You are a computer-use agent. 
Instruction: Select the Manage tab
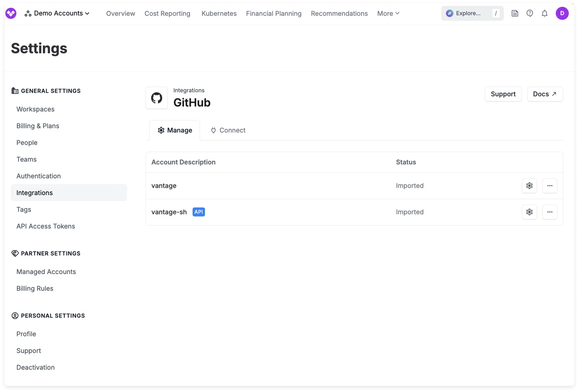click(x=175, y=130)
